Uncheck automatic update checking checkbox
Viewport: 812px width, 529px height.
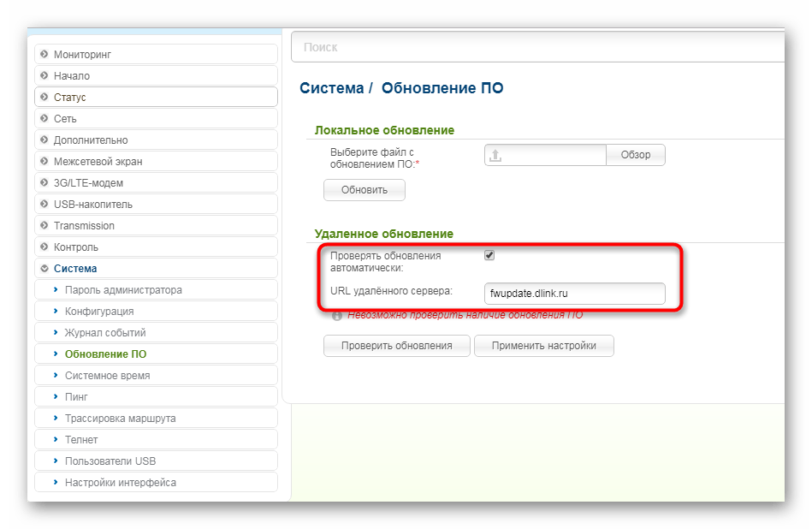pyautogui.click(x=489, y=255)
